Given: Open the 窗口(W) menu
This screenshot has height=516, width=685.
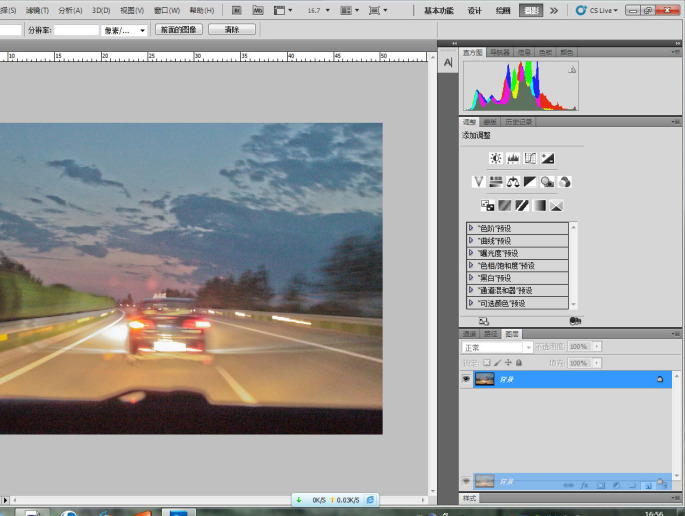Looking at the screenshot, I should (167, 10).
